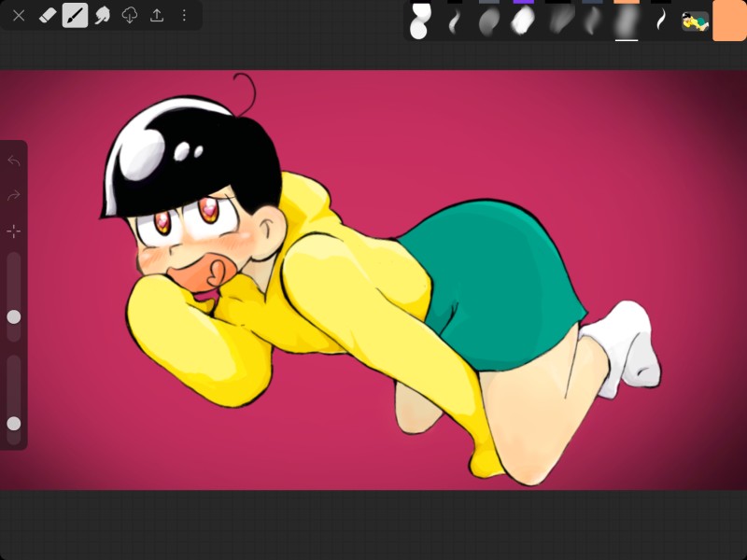Choose the chalky white brush with purple bar
Image resolution: width=747 pixels, height=560 pixels.
click(x=523, y=21)
